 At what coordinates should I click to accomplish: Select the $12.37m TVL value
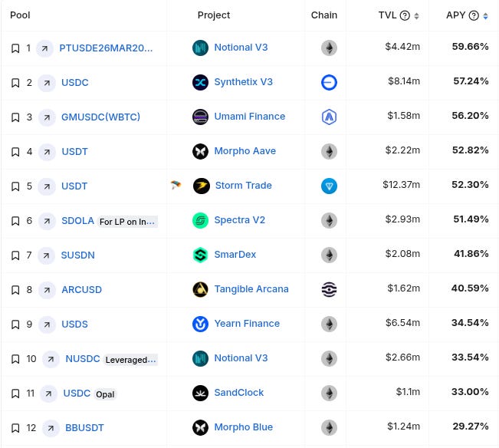click(x=402, y=185)
